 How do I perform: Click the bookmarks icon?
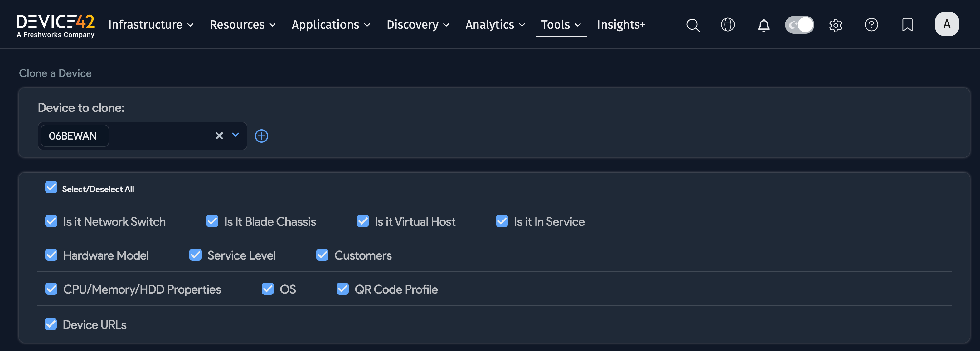(x=907, y=25)
